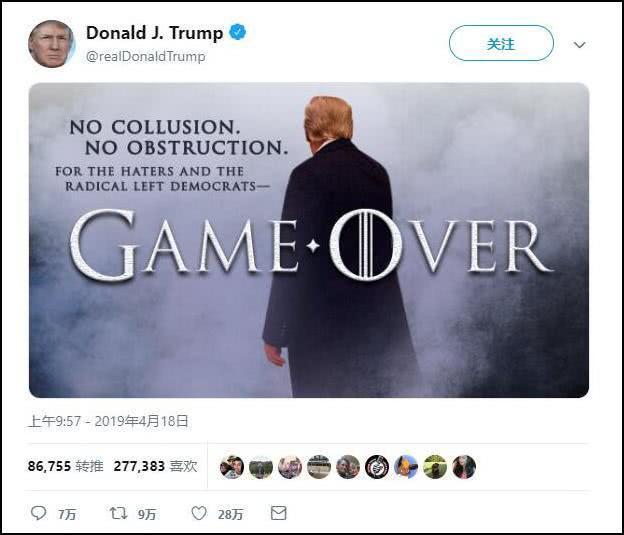Click the 7万 reply count
Screen dimensions: 624x535
(x=66, y=514)
